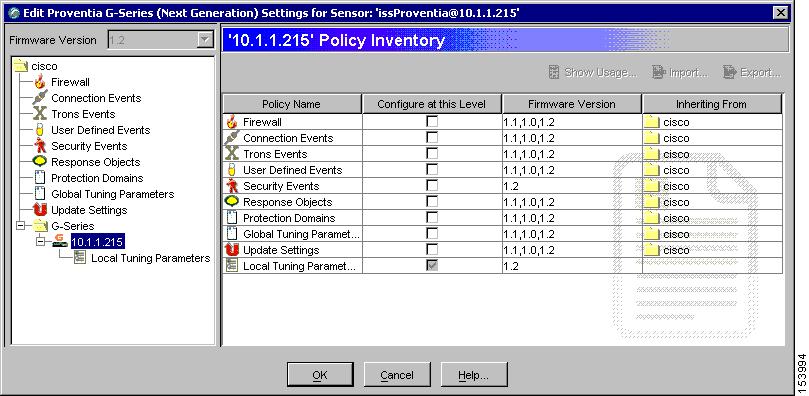
Task: Check Configure at this Level for Connection Events
Action: [432, 138]
